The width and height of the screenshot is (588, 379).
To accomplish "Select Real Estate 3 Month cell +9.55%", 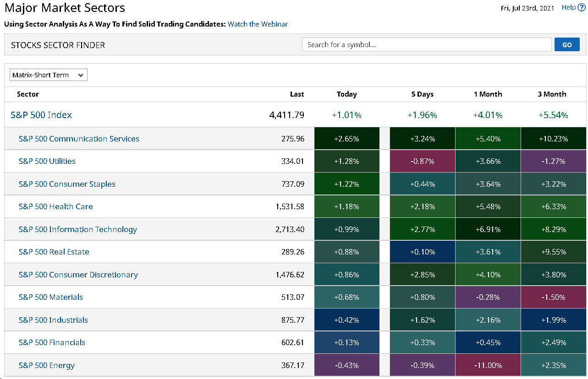I will (554, 252).
